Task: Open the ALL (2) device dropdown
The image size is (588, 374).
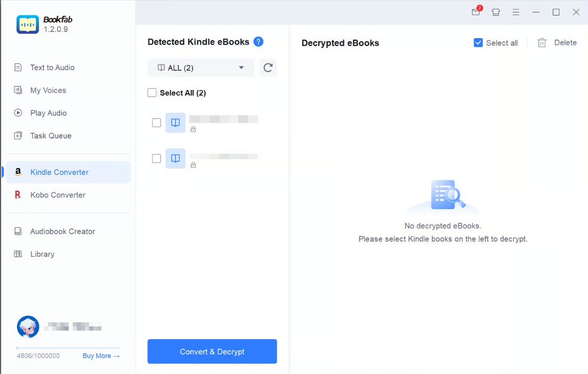Action: pos(201,67)
